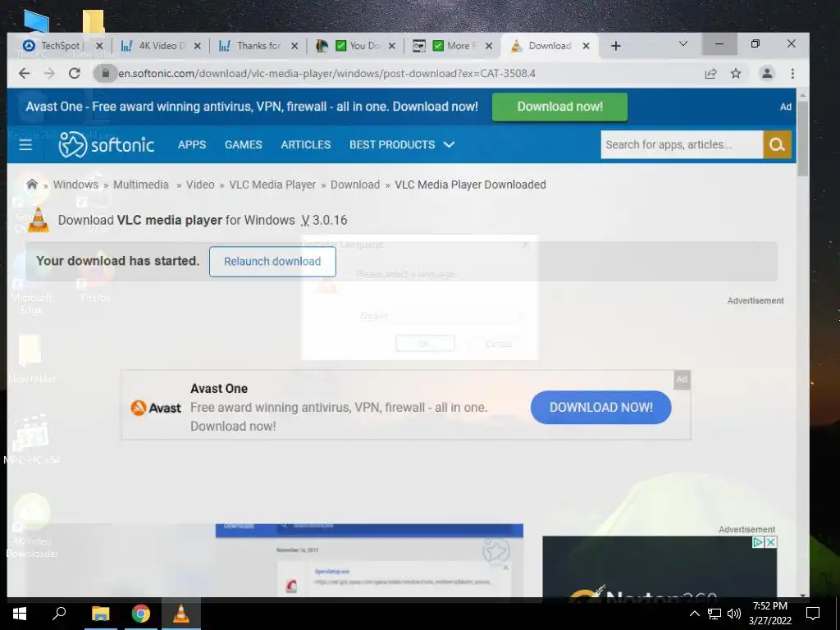Close the 4K Video tab
This screenshot has height=630, width=840.
click(x=197, y=46)
